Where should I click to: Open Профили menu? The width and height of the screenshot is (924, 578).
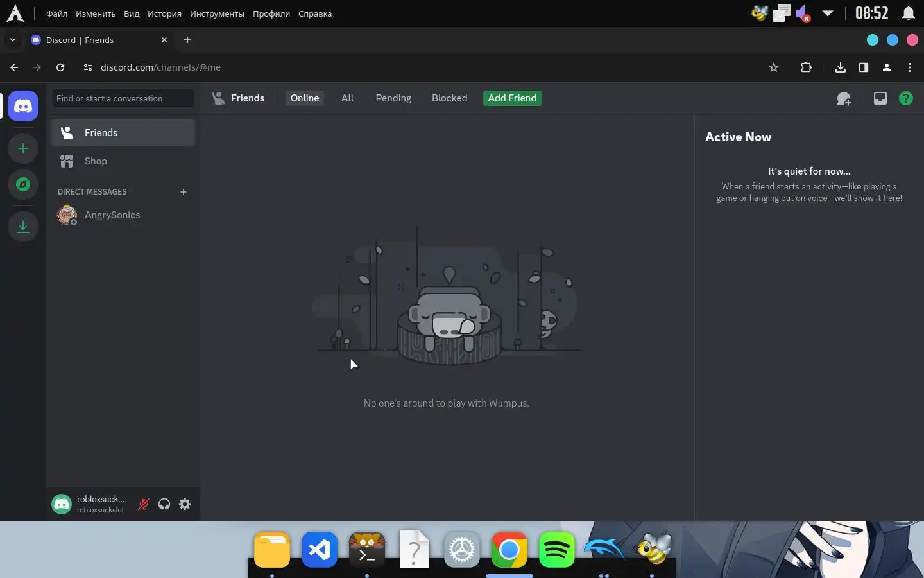coord(271,13)
